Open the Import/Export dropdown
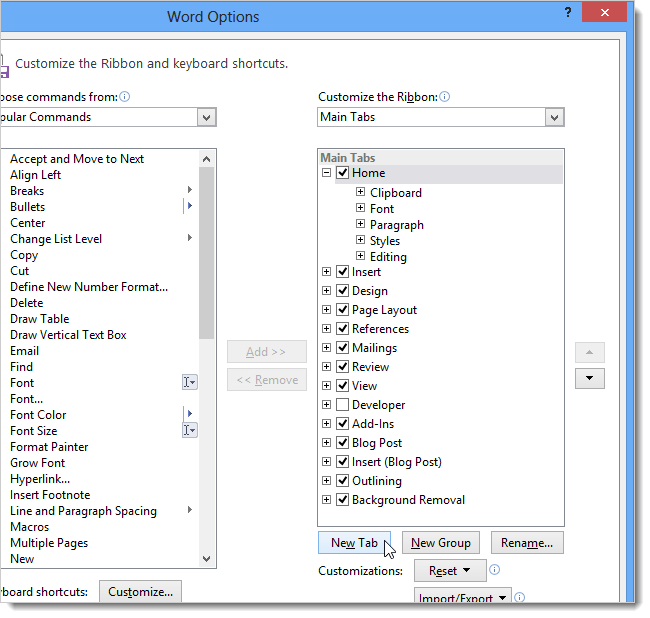Viewport: 650px width, 618px height. [x=463, y=596]
